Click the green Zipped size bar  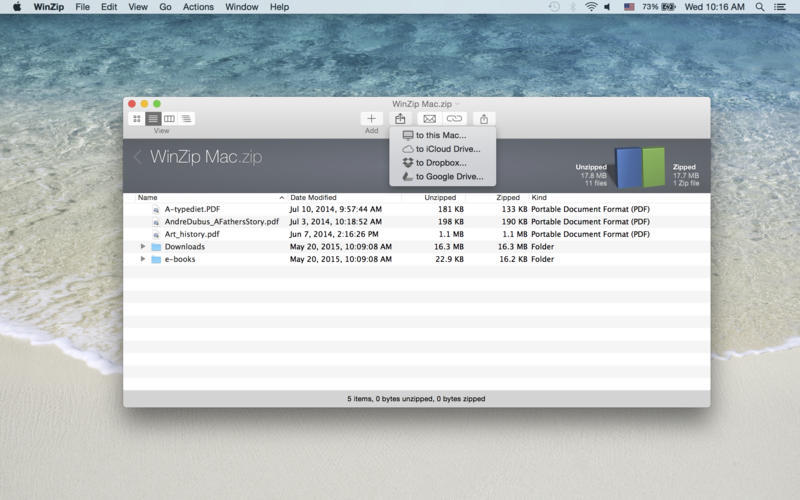coord(654,167)
